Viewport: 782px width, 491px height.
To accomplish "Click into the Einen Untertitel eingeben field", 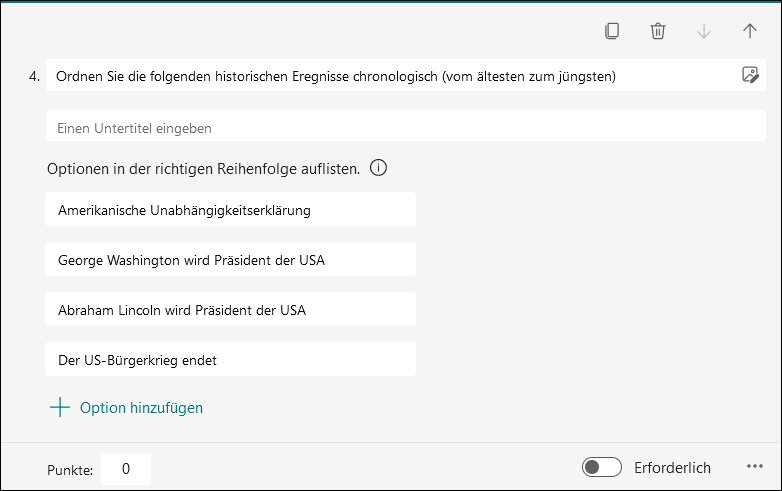I will click(405, 126).
